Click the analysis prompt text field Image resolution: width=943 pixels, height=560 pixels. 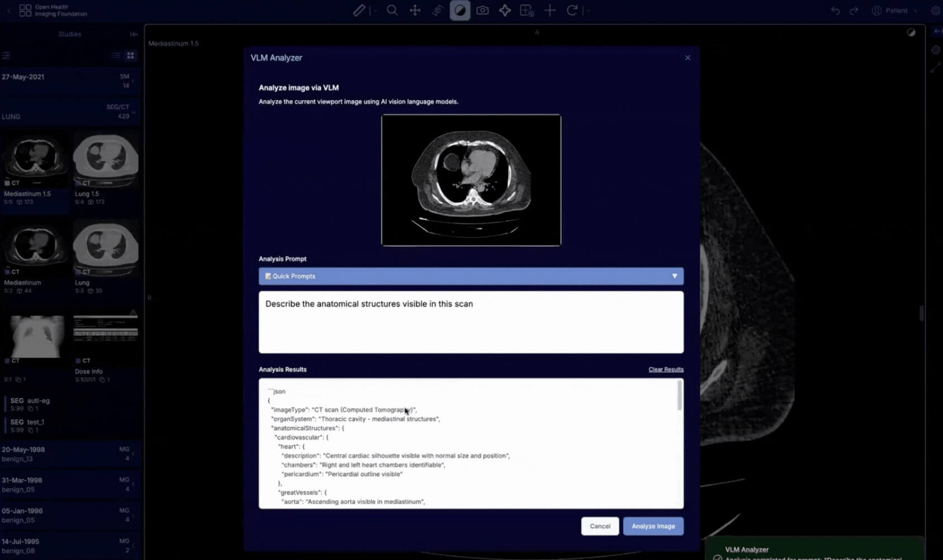point(471,322)
